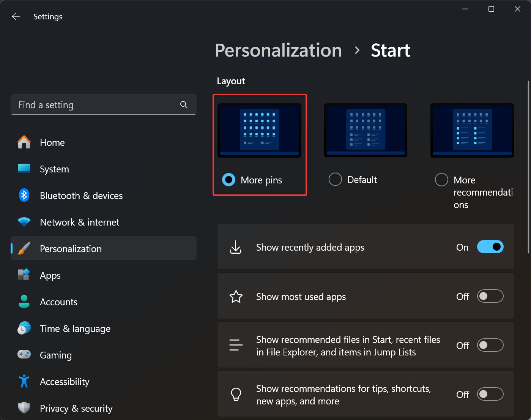The image size is (531, 420).
Task: Click the back arrow in Settings
Action: [16, 16]
